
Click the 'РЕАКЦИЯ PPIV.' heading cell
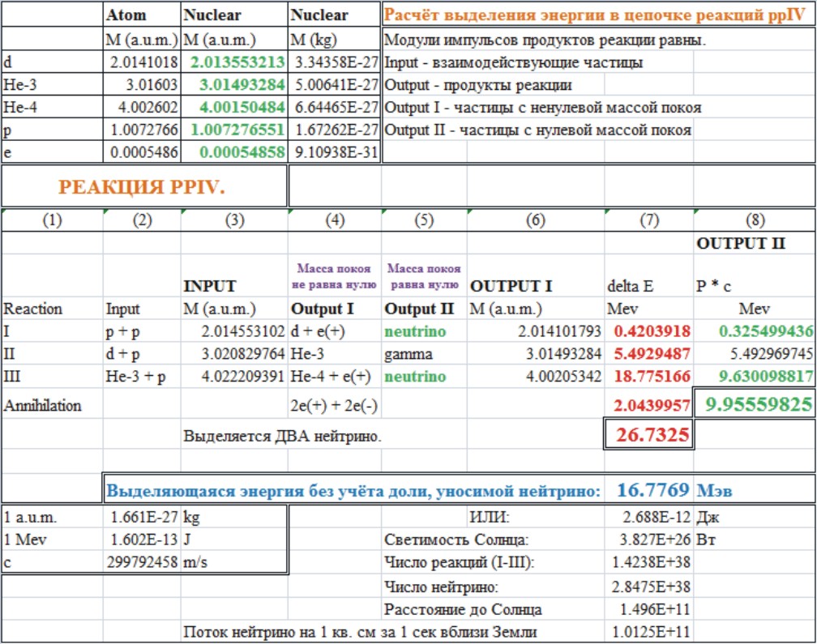pyautogui.click(x=143, y=186)
